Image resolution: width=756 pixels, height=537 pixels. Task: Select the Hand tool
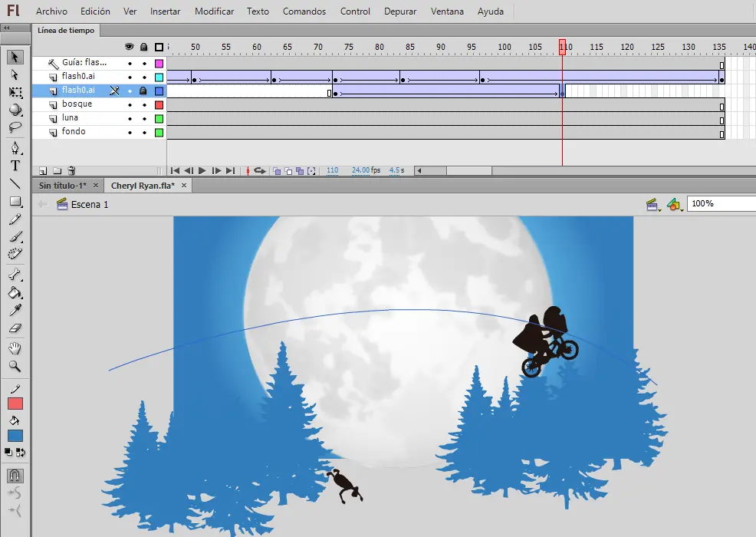pos(15,348)
